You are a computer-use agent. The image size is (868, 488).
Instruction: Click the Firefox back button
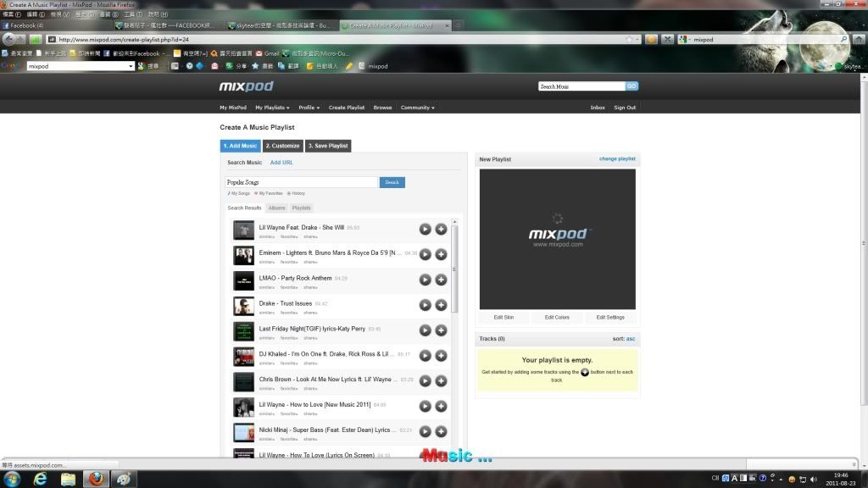[x=8, y=39]
